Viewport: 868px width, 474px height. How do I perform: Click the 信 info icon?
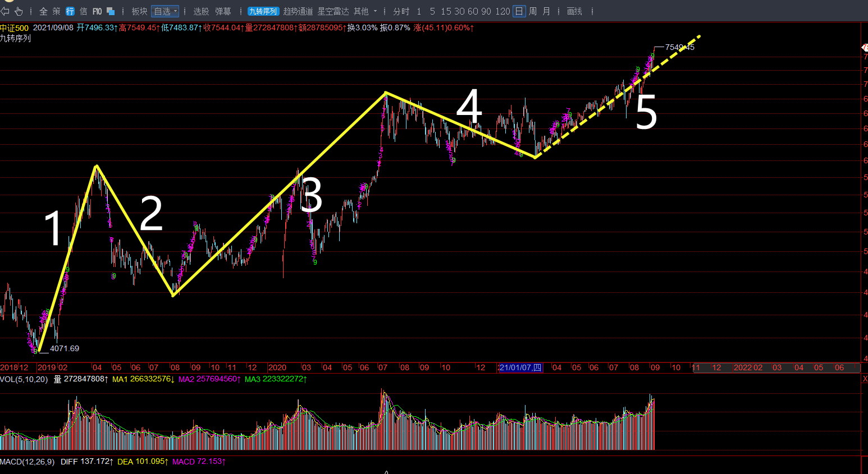[84, 11]
